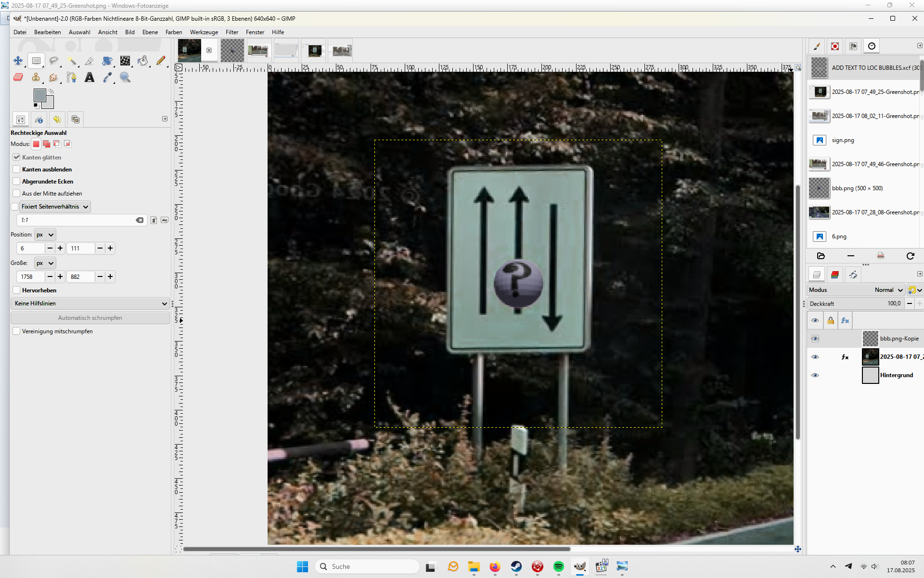Screen dimensions: 924x578
Task: Select the Free Select lasso tool
Action: tap(54, 61)
